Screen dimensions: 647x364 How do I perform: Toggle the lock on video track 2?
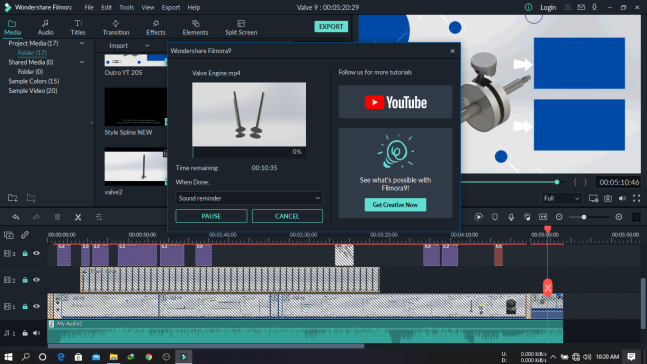click(x=25, y=280)
